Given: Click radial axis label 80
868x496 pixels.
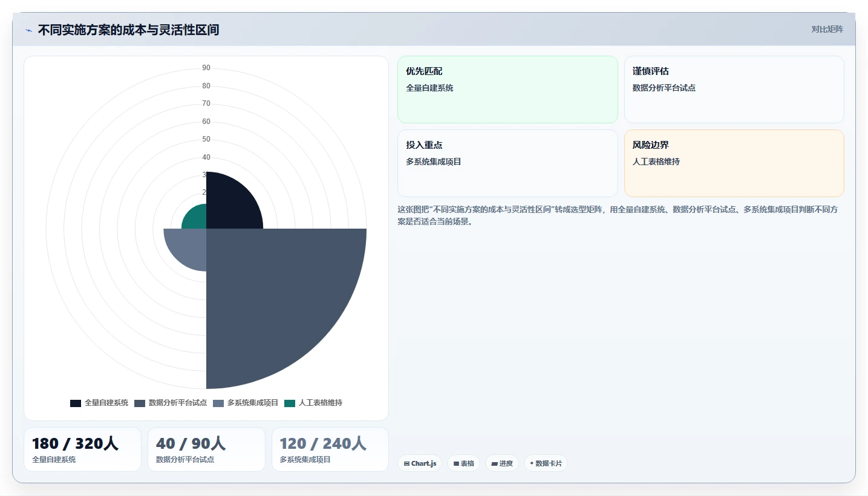Looking at the screenshot, I should 206,86.
